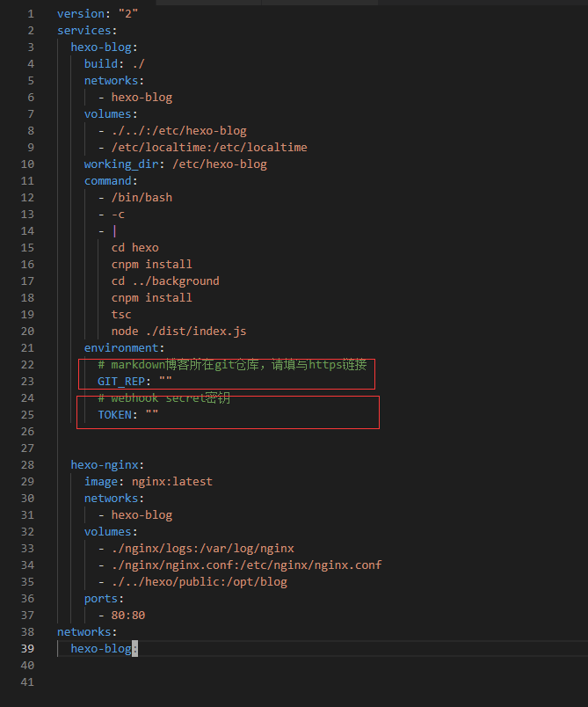The image size is (588, 707).
Task: Click "node ./dist/index.js" line
Action: 178,332
